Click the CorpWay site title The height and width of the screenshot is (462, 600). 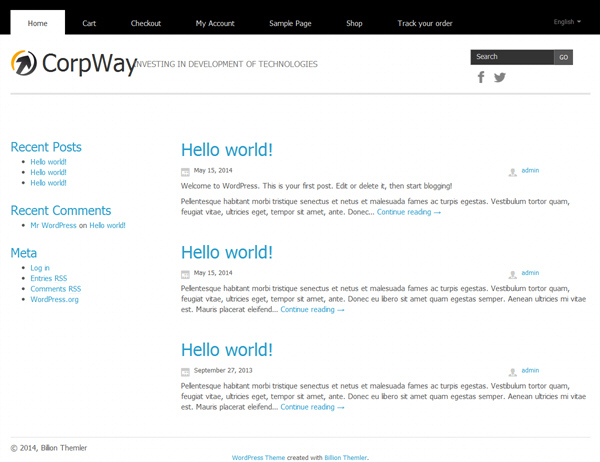pyautogui.click(x=89, y=63)
